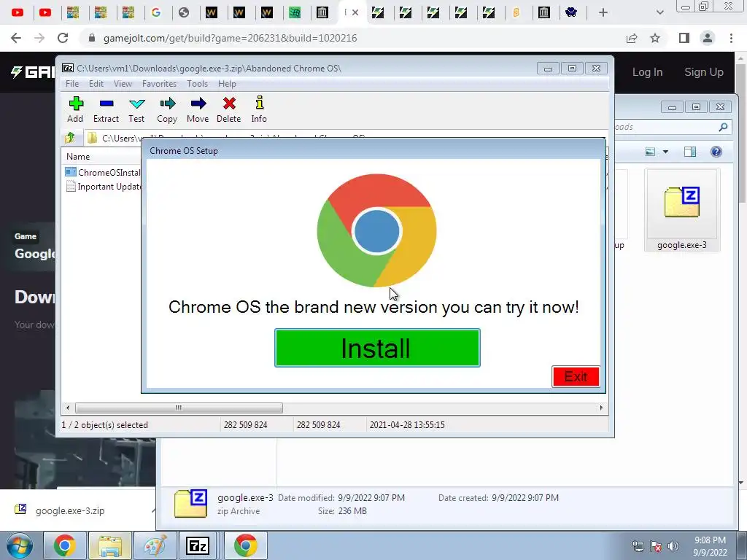
Task: Click the Paint icon on the taskbar
Action: (x=155, y=545)
